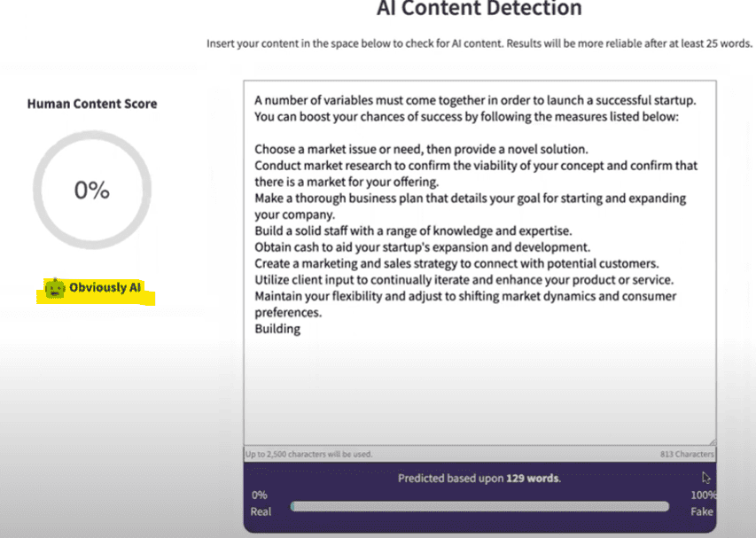Click the 100% Fake label
This screenshot has width=756, height=538.
tap(703, 503)
